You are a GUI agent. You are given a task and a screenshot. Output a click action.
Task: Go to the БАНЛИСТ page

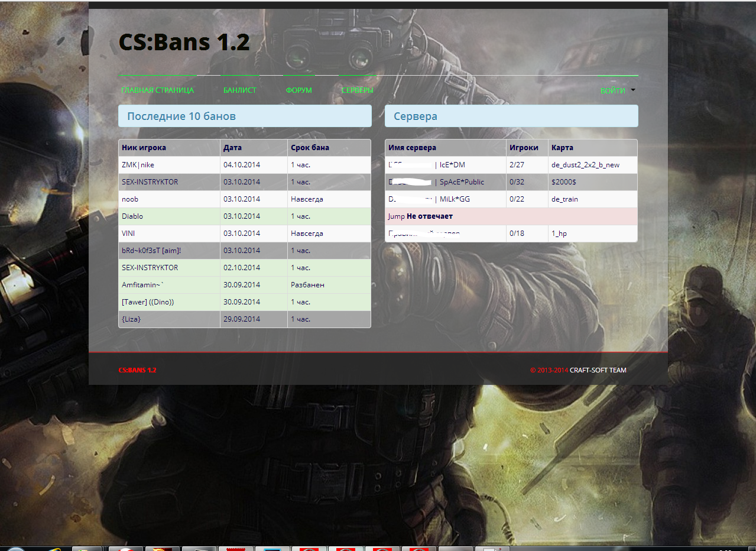pyautogui.click(x=240, y=90)
